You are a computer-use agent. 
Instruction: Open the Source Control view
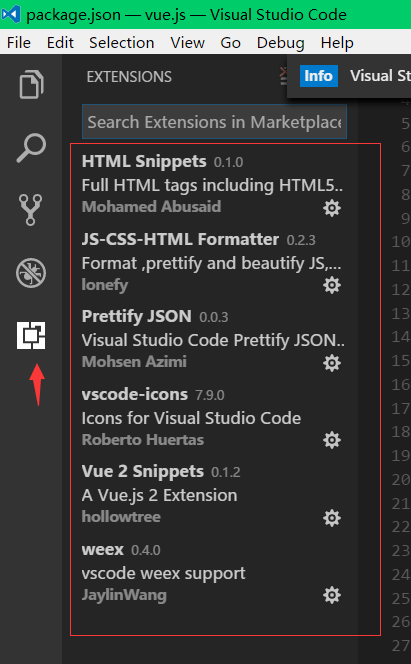pyautogui.click(x=30, y=210)
